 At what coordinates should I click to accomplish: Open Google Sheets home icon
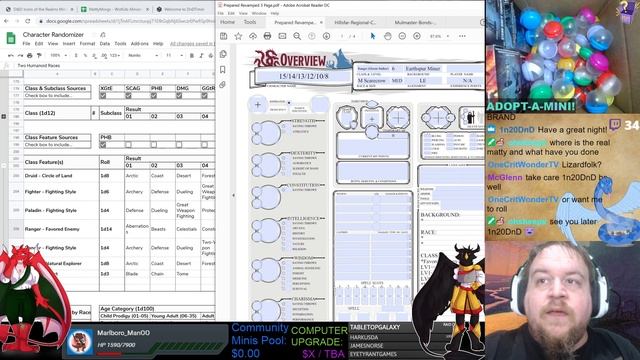click(11, 38)
